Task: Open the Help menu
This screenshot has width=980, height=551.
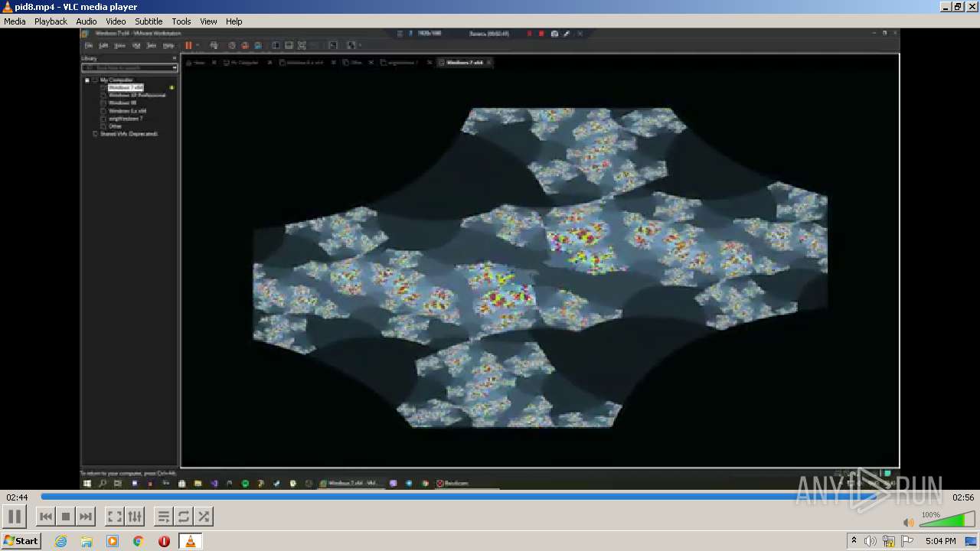Action: pos(234,21)
